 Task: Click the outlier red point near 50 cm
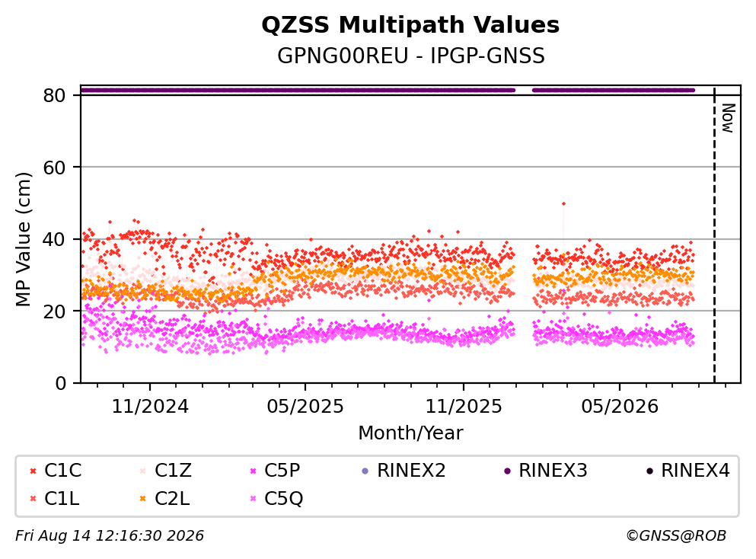coord(563,204)
